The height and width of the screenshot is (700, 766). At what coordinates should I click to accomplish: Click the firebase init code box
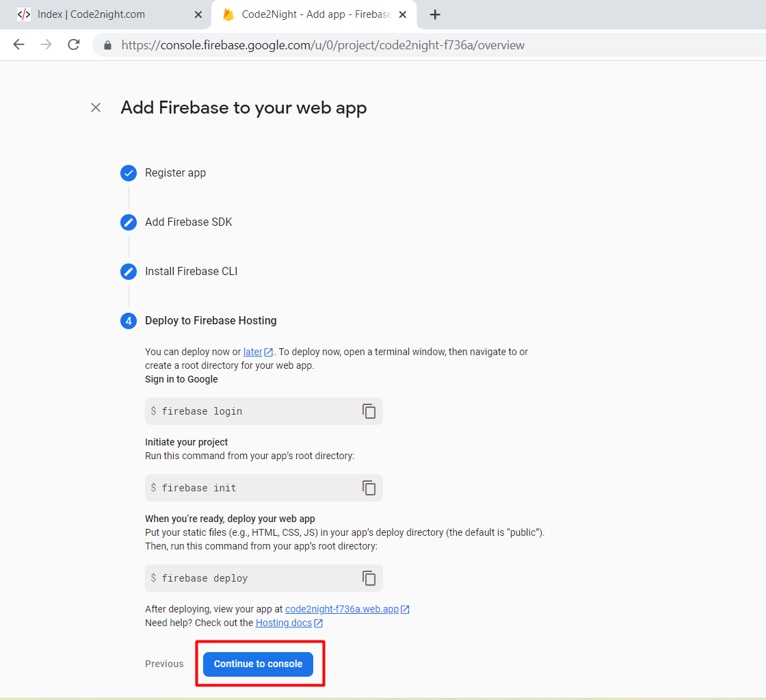click(x=264, y=488)
